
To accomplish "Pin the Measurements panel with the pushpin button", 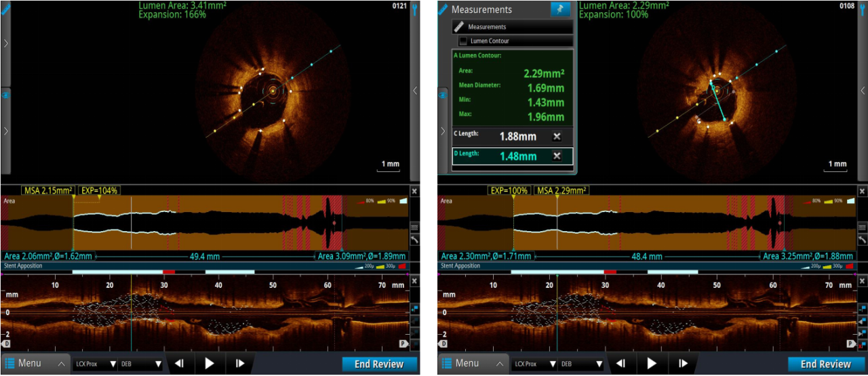I will coord(560,9).
